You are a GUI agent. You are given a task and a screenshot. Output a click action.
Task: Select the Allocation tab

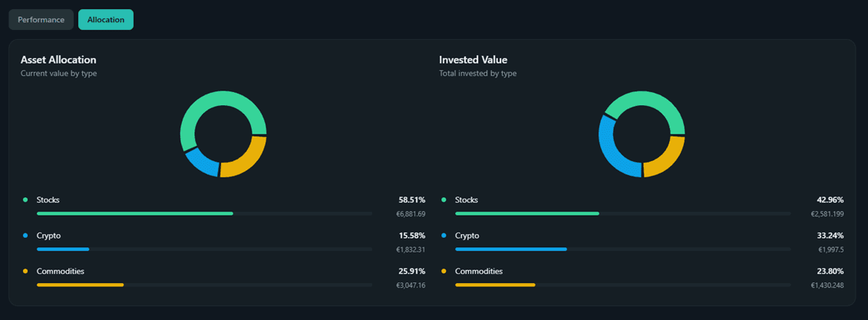[x=106, y=19]
